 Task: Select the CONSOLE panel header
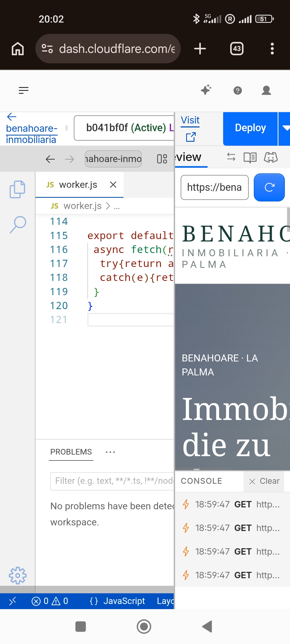(201, 481)
